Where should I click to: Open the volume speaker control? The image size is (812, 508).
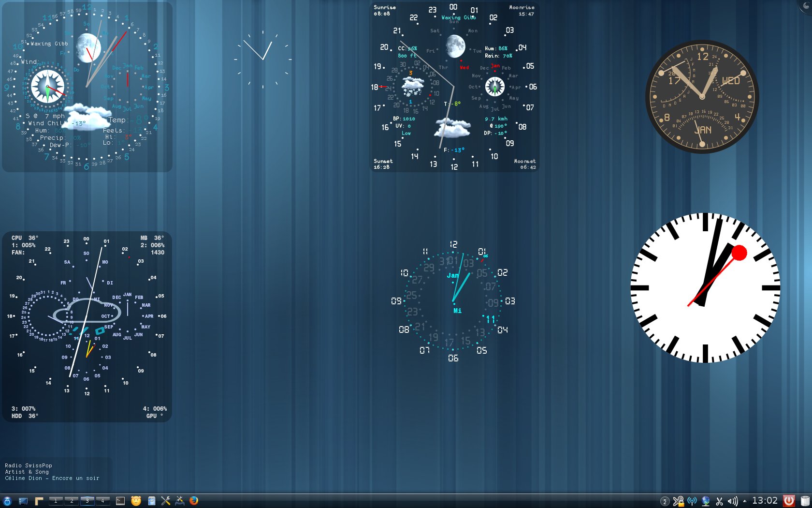tap(733, 501)
